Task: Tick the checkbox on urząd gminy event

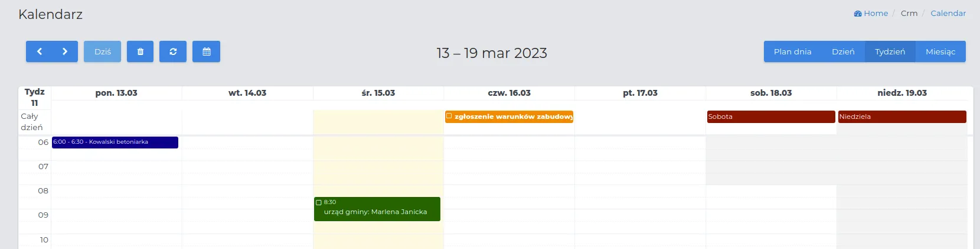Action: point(319,202)
